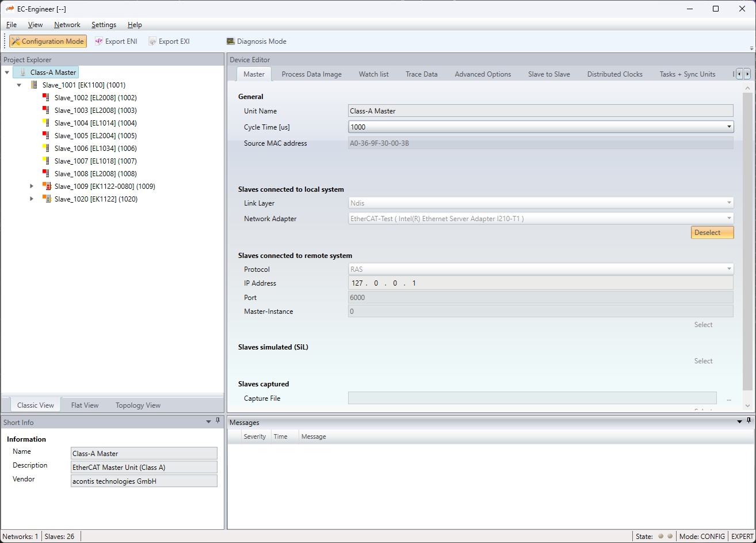Viewport: 756px width, 543px height.
Task: Pin the Short Info panel
Action: [218, 422]
